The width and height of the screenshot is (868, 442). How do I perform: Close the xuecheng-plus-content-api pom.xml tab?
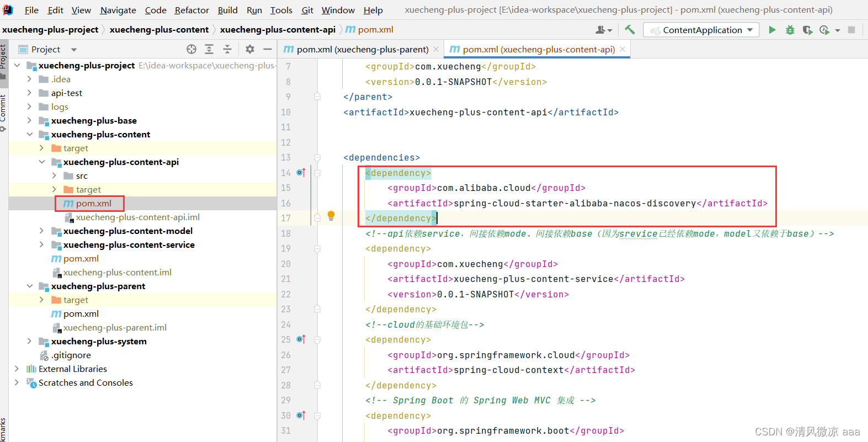(x=622, y=49)
